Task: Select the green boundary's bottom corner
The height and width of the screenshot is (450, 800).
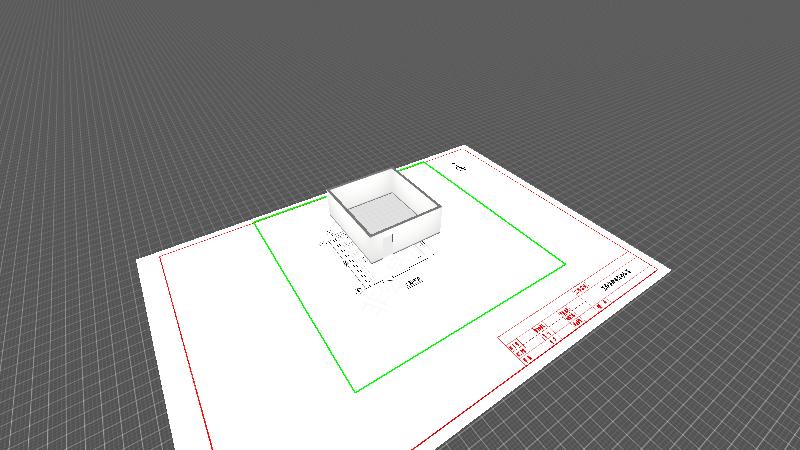Action: (354, 391)
